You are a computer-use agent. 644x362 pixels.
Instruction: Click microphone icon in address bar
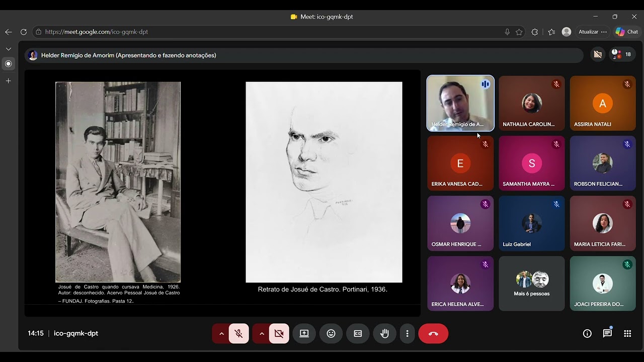507,32
